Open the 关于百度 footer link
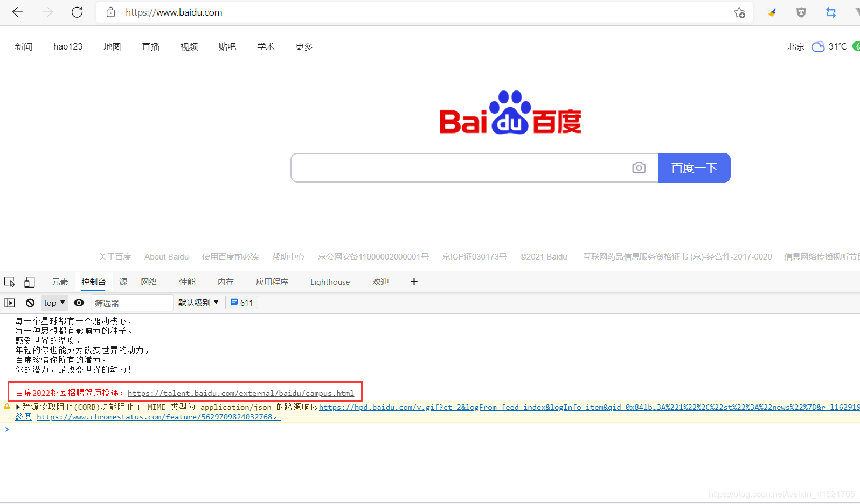The height and width of the screenshot is (504, 860). point(115,257)
